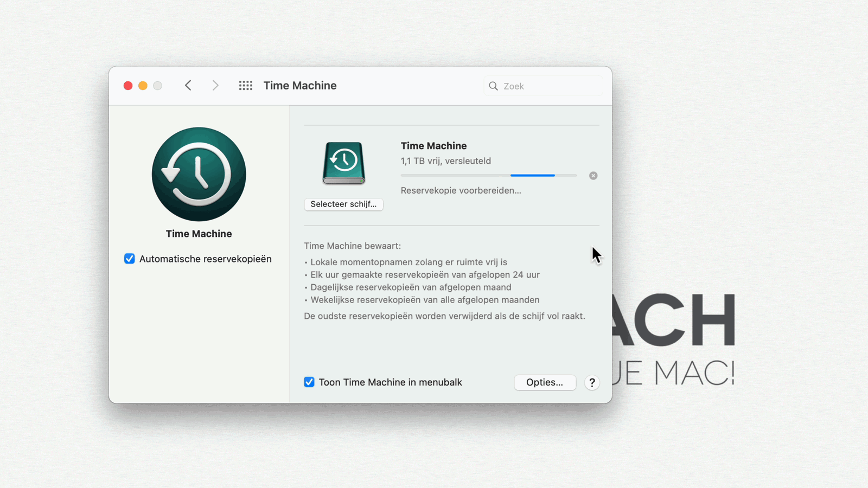Click 'Wekelijkse reservekopieën van alle afgelopen maanden'
The height and width of the screenshot is (488, 868).
425,300
